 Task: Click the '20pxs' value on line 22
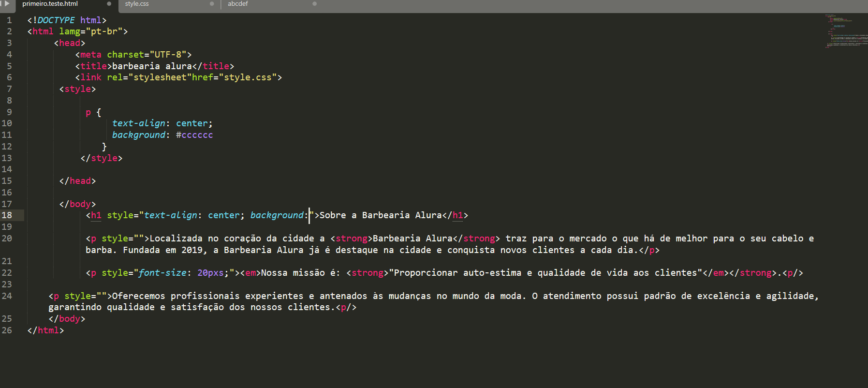click(210, 273)
